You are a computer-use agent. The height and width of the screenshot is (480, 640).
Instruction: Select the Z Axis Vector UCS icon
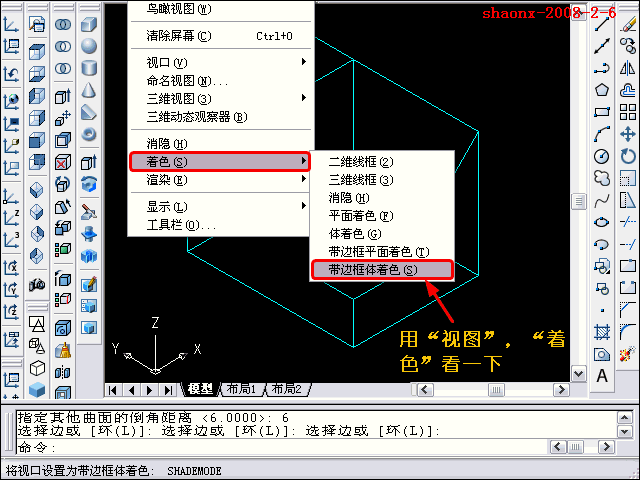(11, 216)
